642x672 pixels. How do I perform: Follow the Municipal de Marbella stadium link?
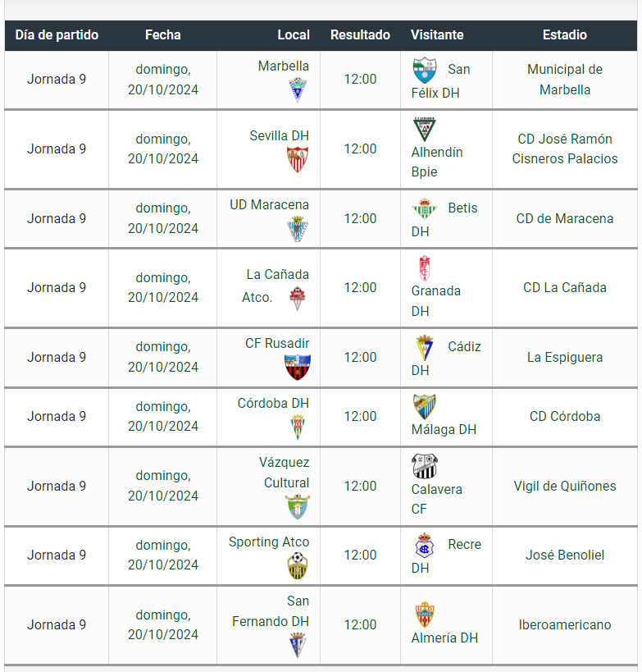click(564, 80)
